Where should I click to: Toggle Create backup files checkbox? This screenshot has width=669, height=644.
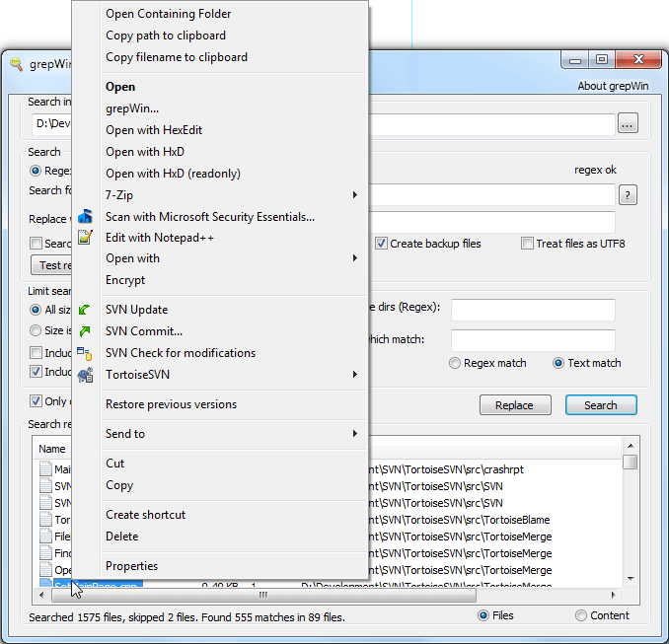[x=381, y=244]
